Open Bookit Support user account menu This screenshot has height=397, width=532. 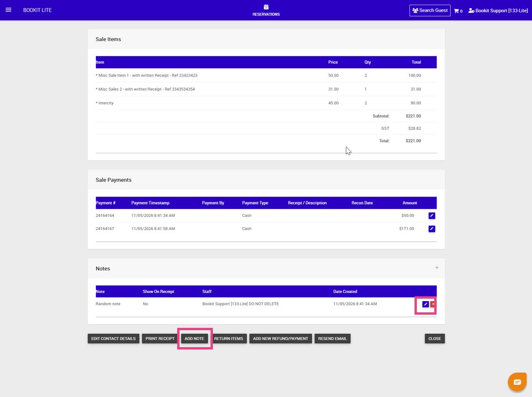click(x=498, y=10)
